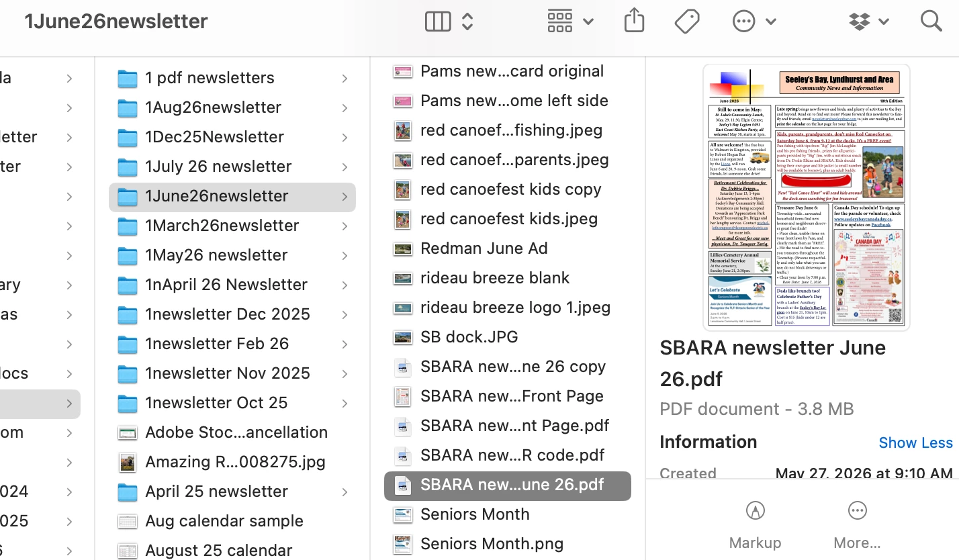The height and width of the screenshot is (560, 959).
Task: Click the view options up-down arrows
Action: tap(467, 21)
